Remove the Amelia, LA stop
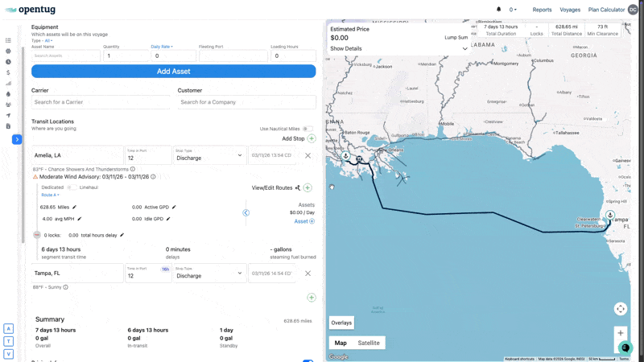This screenshot has height=362, width=644. coord(308,156)
